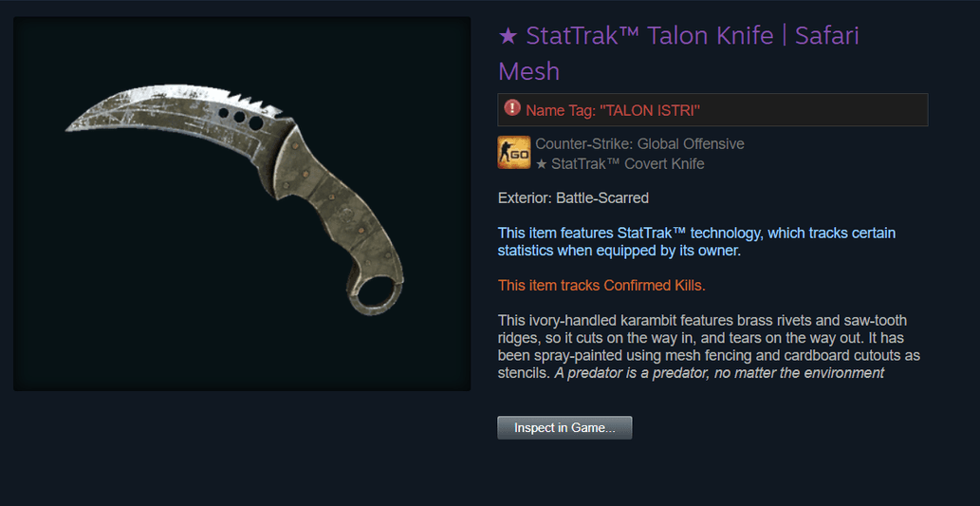This screenshot has height=506, width=980.
Task: Click the Exterior: Battle-Scarred line
Action: 573,198
